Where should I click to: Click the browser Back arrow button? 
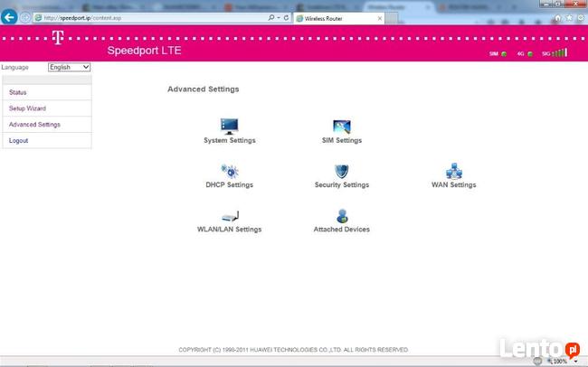click(x=9, y=17)
